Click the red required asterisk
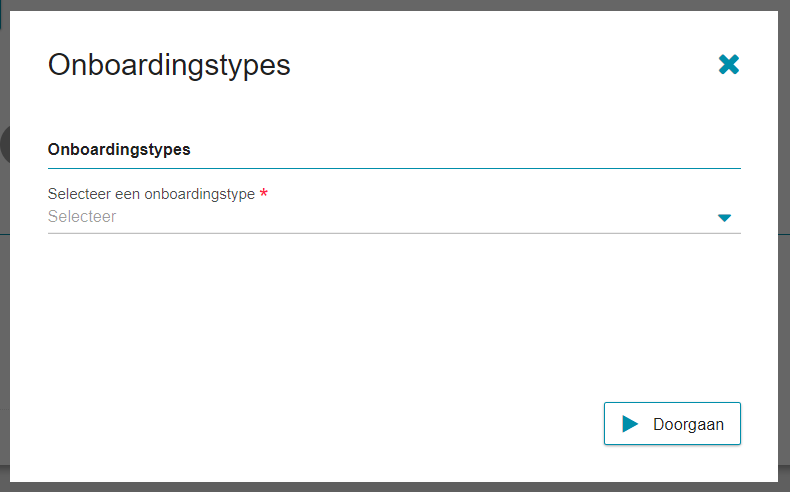Image resolution: width=790 pixels, height=492 pixels. 264,192
